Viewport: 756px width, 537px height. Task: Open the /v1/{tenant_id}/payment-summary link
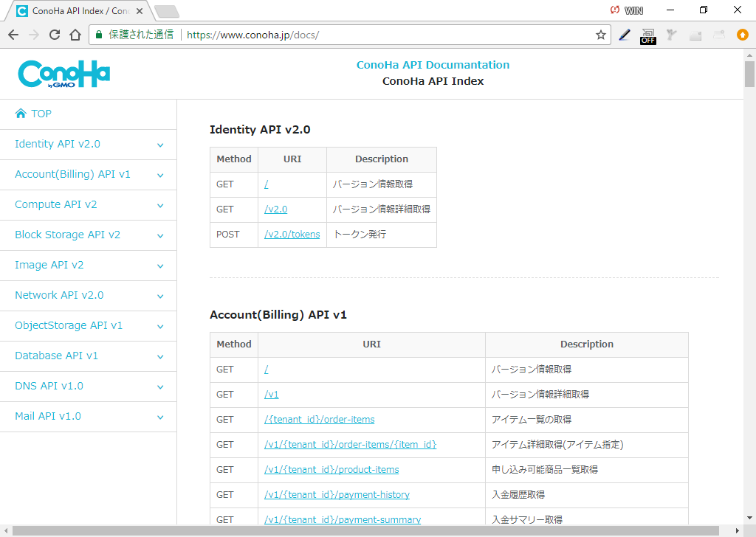(343, 519)
